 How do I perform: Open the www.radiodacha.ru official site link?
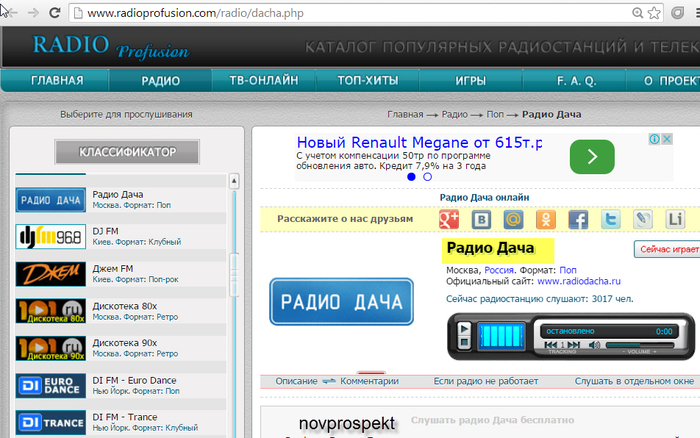click(579, 282)
